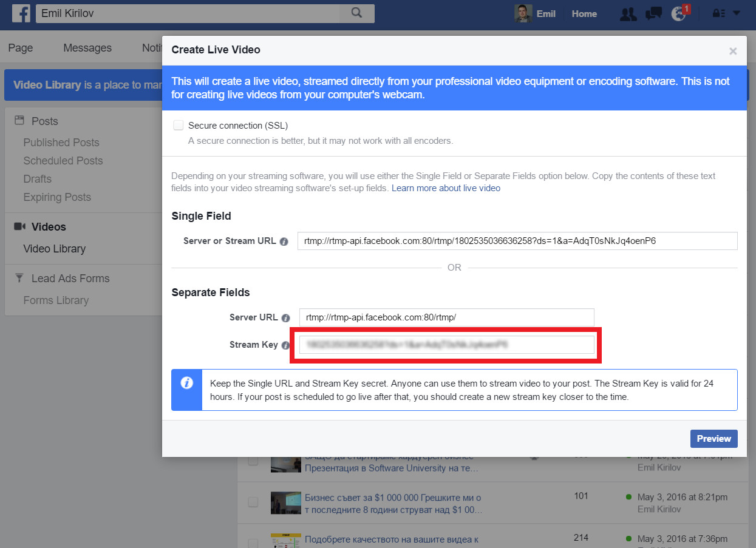Click the info icon in the blue secrecy notice
This screenshot has width=756, height=548.
click(187, 383)
